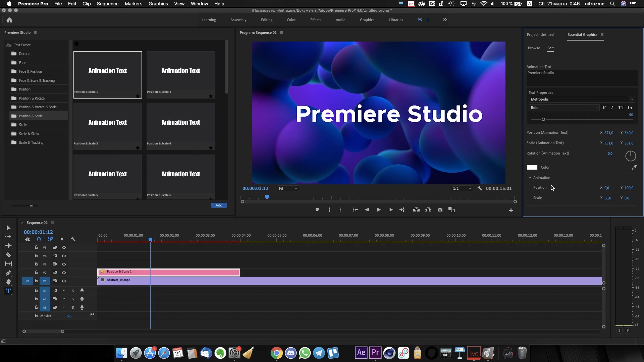The height and width of the screenshot is (362, 644).
Task: Toggle V1 track visibility eye icon
Action: pyautogui.click(x=64, y=281)
